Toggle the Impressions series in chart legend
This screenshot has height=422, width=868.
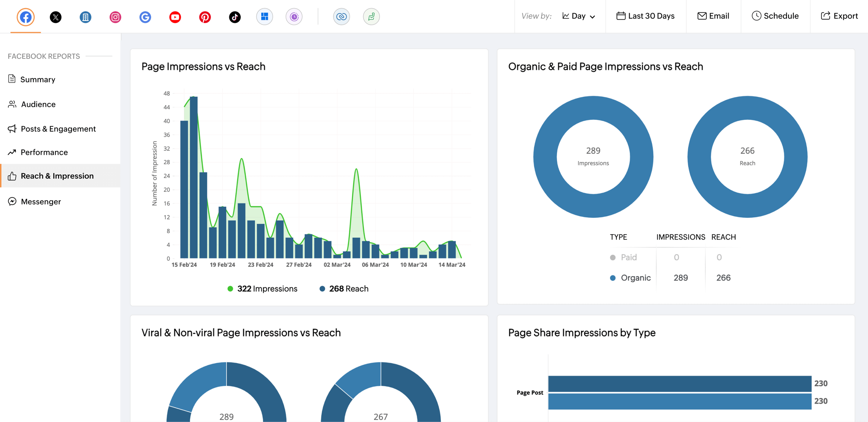[x=263, y=288]
